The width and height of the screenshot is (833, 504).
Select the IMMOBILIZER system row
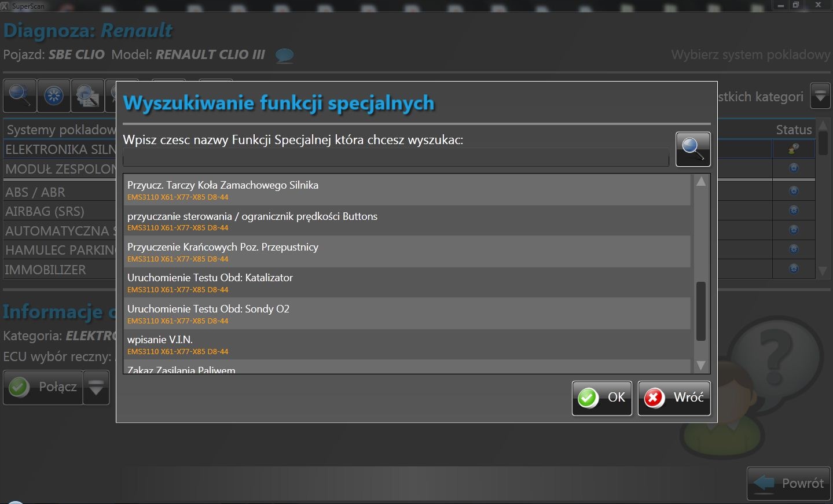(x=60, y=270)
